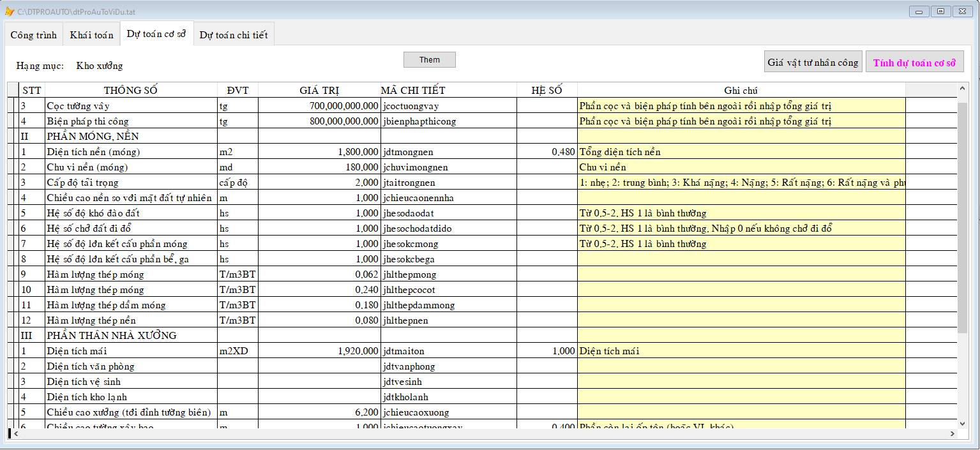
Task: Select the Dự toán chi tiết tab
Action: [234, 35]
